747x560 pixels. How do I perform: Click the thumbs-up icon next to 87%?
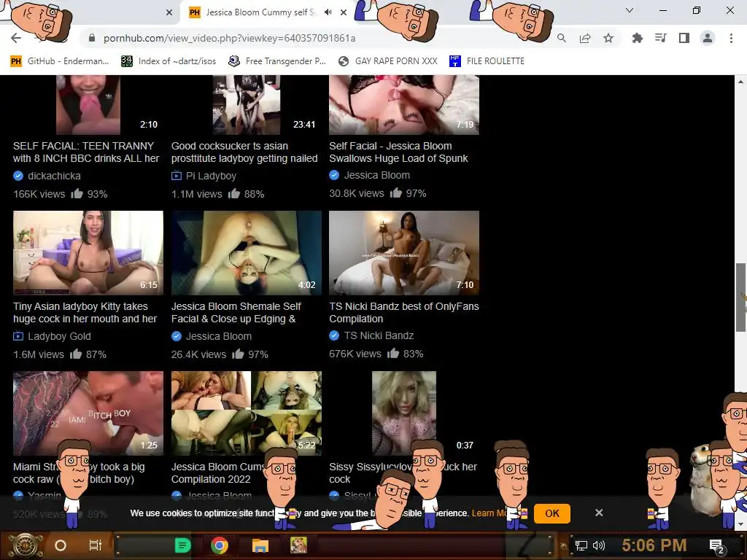[76, 354]
